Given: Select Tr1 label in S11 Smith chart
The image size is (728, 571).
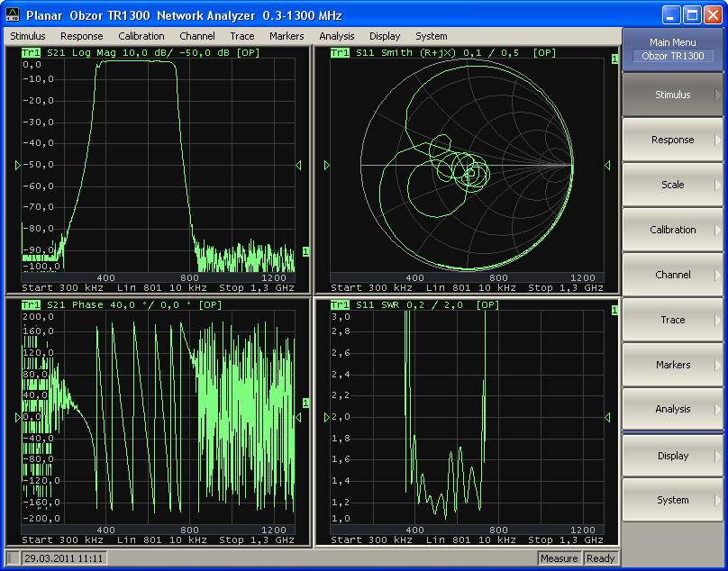Looking at the screenshot, I should click(x=340, y=53).
